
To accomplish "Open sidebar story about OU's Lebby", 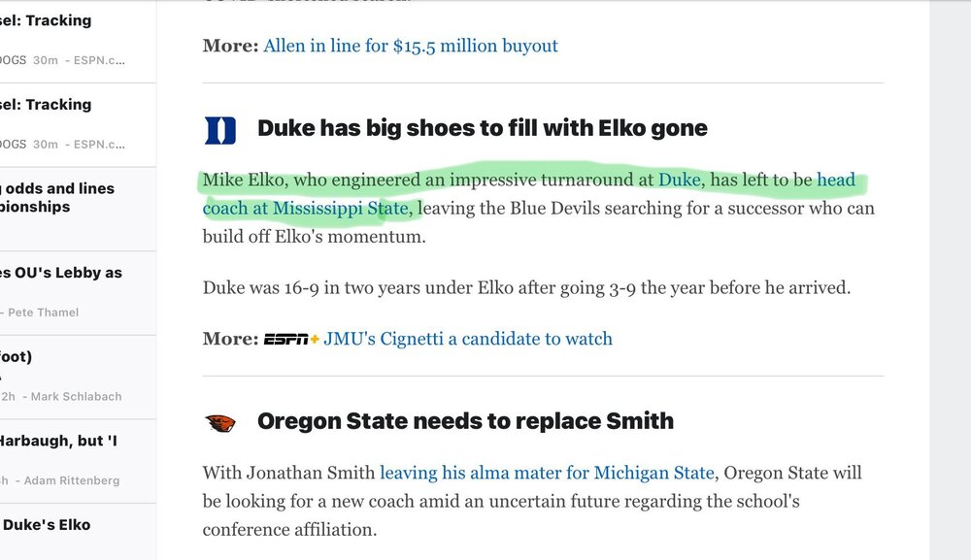I will pyautogui.click(x=78, y=293).
